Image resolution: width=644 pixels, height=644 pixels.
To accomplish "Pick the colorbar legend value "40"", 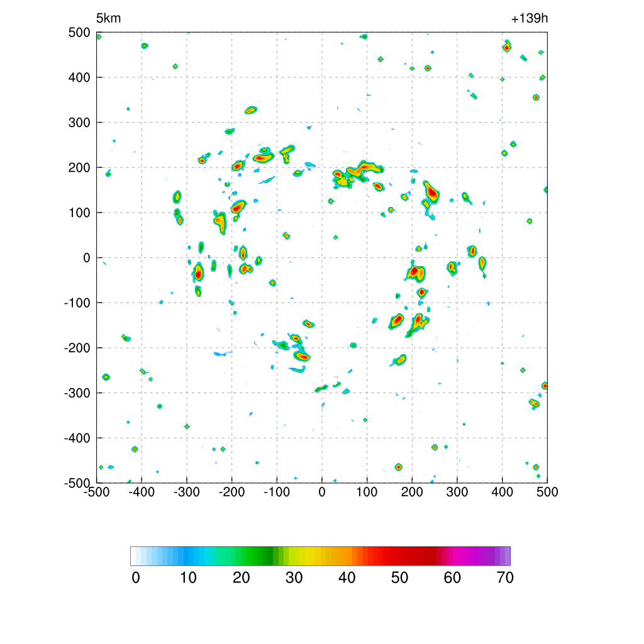I will coord(347,578).
